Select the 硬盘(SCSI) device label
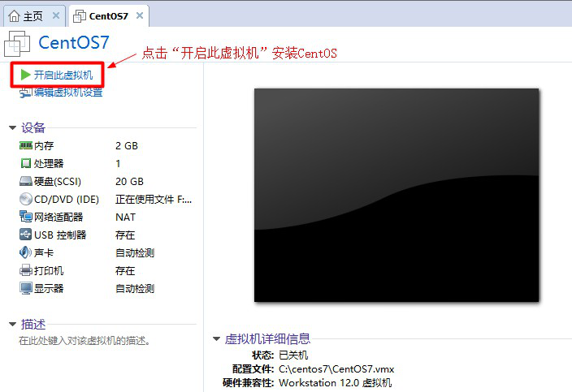 58,181
